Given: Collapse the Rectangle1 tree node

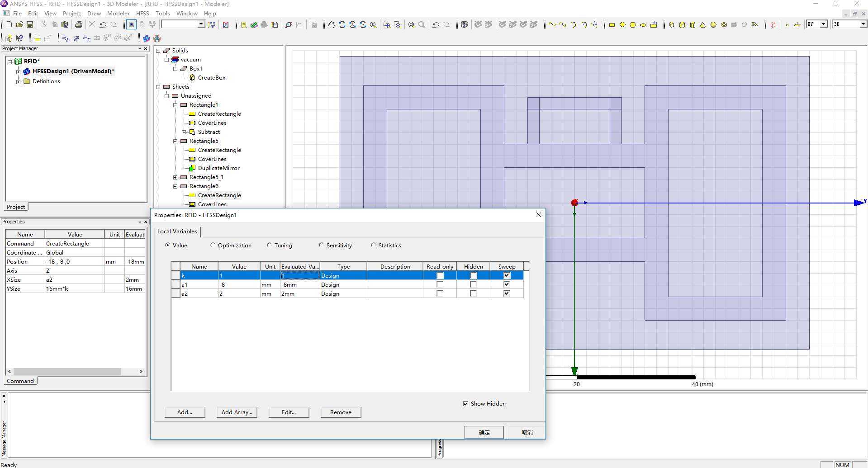Looking at the screenshot, I should point(175,105).
